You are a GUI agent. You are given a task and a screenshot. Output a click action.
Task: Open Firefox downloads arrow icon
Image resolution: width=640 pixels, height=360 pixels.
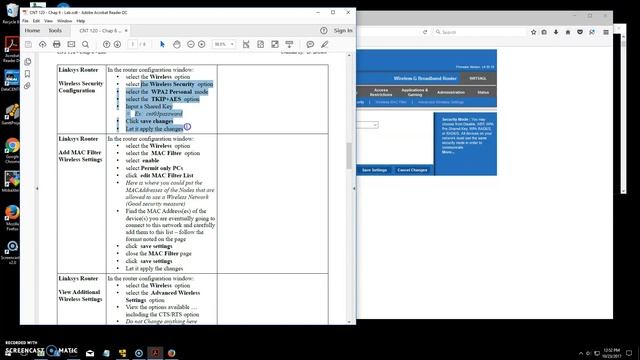[x=556, y=32]
